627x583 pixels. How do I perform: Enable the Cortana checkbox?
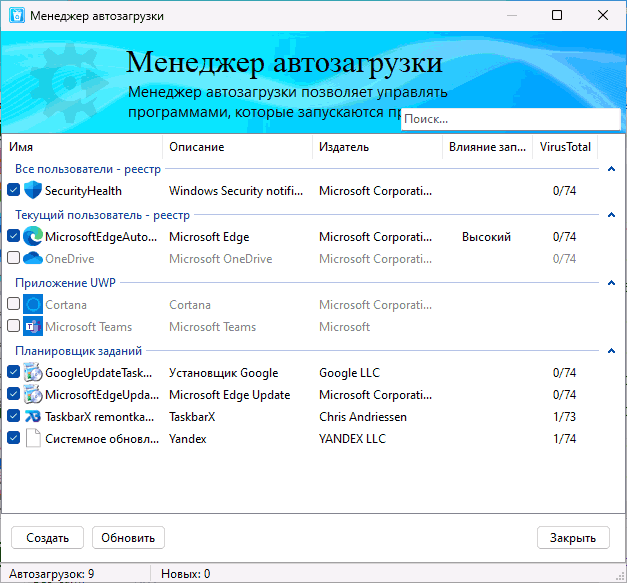point(14,304)
